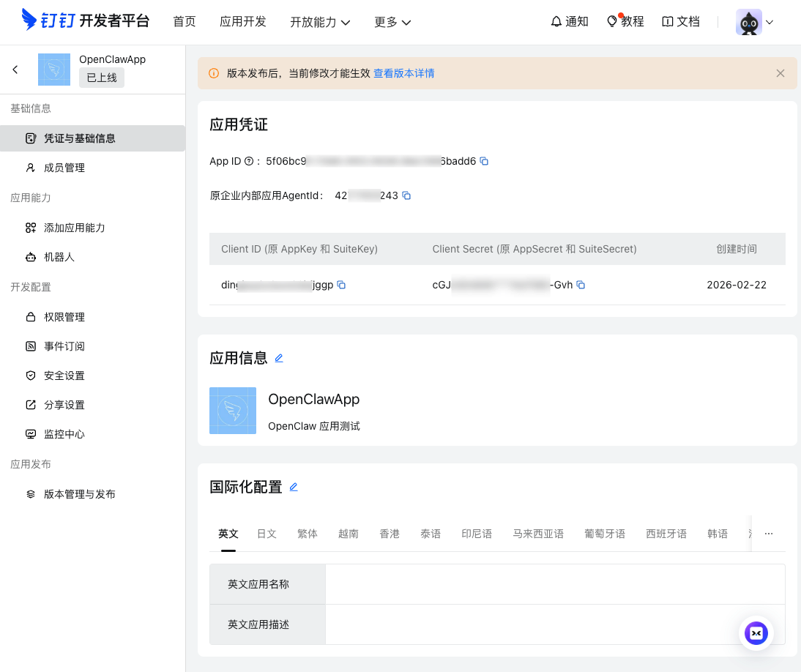Switch to the 日文 language tab
Image resolution: width=801 pixels, height=672 pixels.
267,534
